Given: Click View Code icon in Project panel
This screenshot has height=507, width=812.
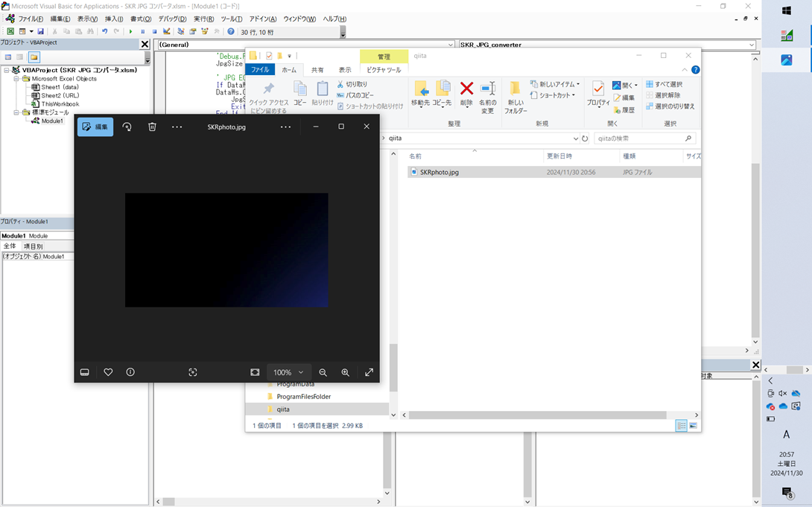Looking at the screenshot, I should [8, 57].
